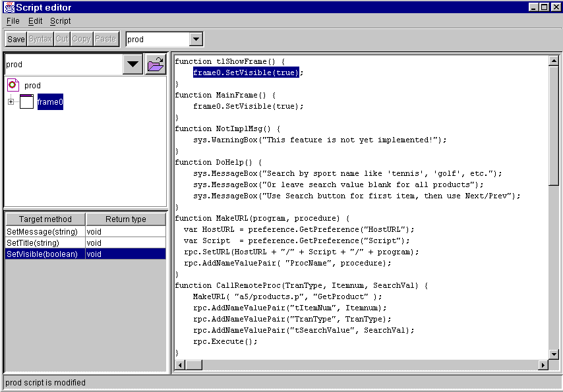Click the Paste toolbar button
Screen dimensions: 563x392
105,40
